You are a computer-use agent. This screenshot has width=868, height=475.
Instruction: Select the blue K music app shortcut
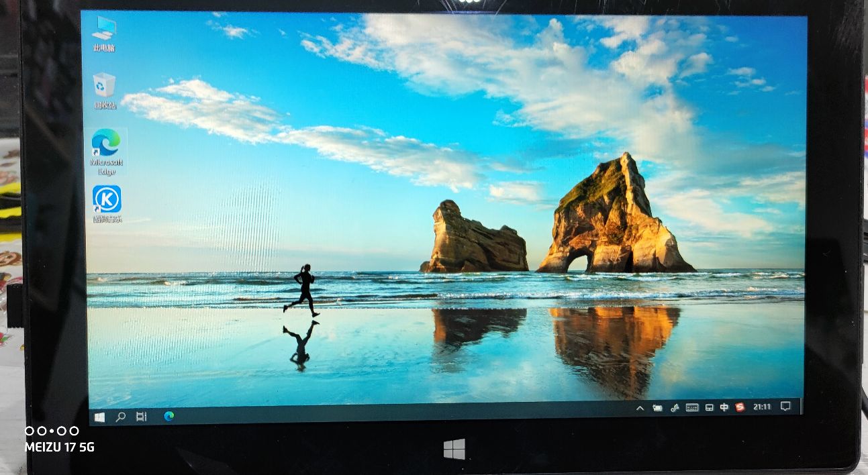point(107,205)
